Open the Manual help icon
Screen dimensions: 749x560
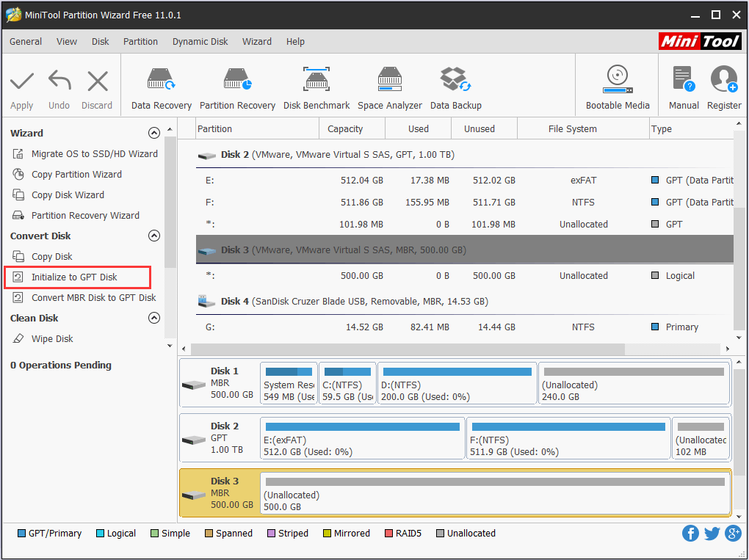coord(684,88)
